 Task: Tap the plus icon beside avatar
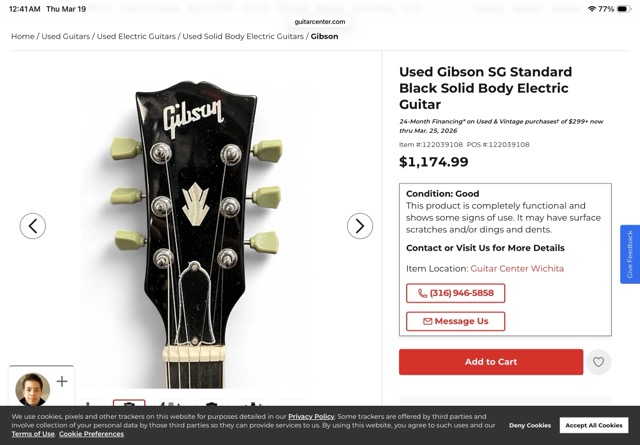[x=62, y=381]
